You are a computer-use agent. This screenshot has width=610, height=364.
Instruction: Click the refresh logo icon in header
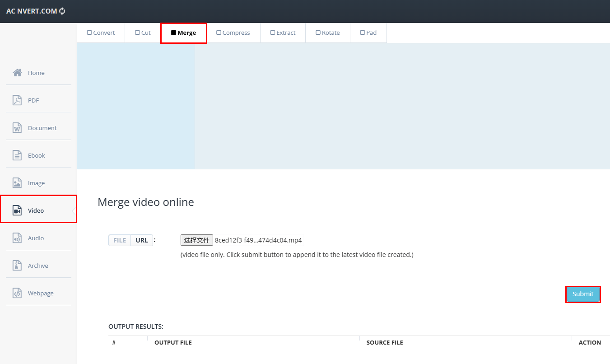[x=62, y=11]
